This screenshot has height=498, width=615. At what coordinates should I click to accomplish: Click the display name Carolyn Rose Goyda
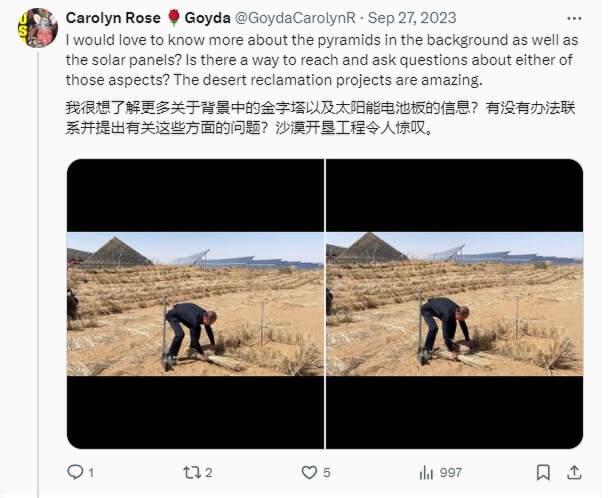[x=148, y=18]
